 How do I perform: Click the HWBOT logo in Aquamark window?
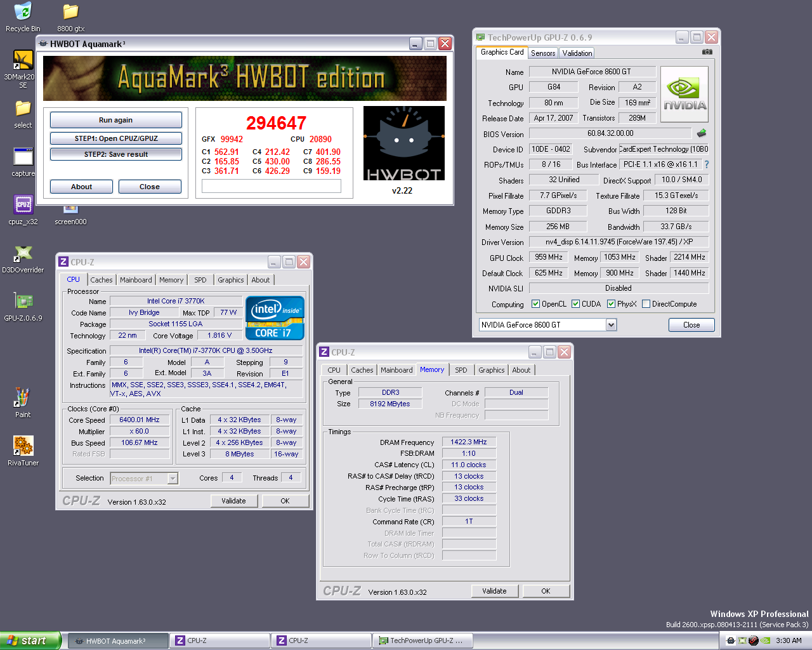tap(403, 143)
